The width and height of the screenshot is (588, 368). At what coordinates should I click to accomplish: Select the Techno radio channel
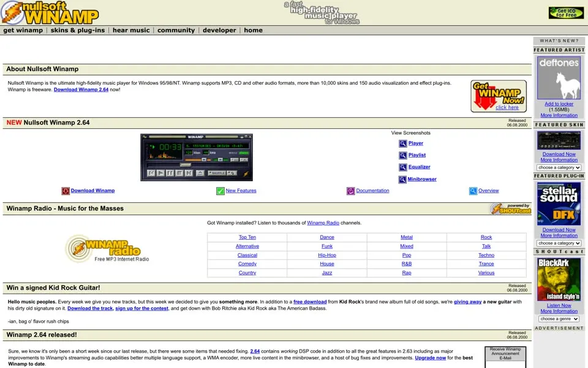[486, 255]
